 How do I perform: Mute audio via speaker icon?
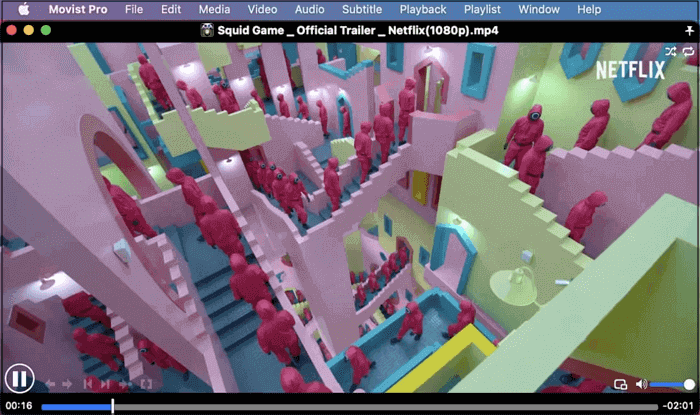[x=641, y=384]
